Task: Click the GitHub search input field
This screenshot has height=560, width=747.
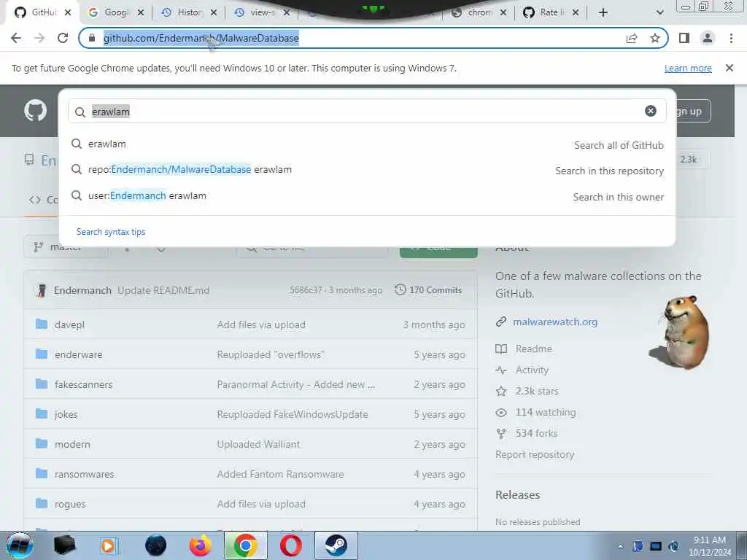Action: (368, 112)
